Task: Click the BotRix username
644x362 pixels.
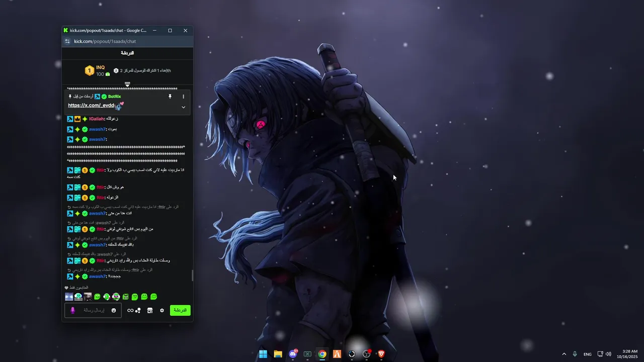Action: coord(115,97)
